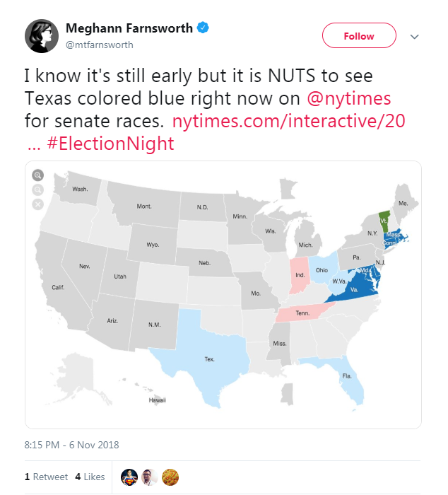View the 4 Likes list
448x495 pixels.
pyautogui.click(x=90, y=477)
